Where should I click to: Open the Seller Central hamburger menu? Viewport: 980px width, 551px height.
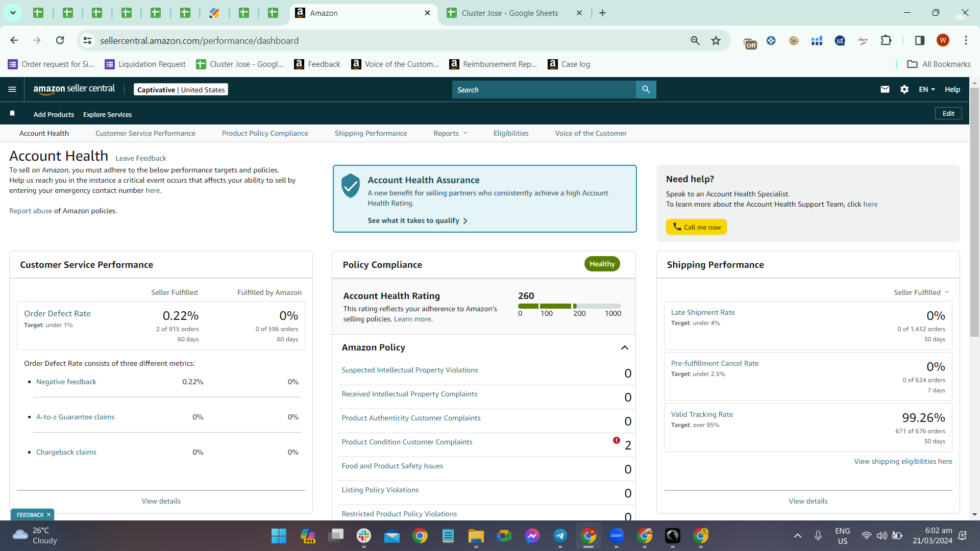[12, 89]
